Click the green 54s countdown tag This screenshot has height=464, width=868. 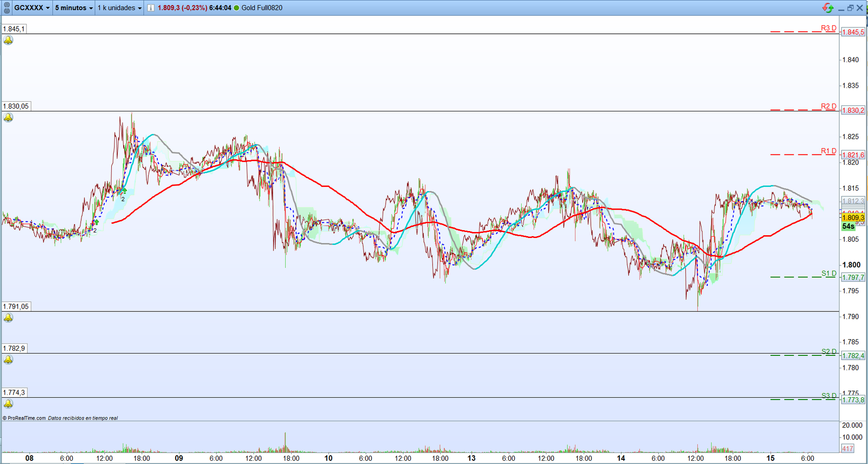pos(848,226)
